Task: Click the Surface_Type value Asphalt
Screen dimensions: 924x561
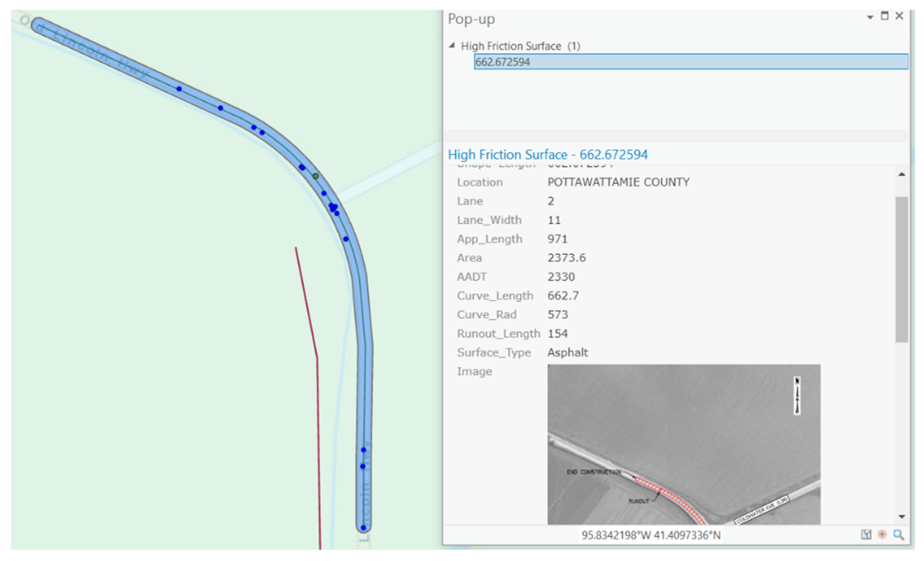Action: click(567, 352)
